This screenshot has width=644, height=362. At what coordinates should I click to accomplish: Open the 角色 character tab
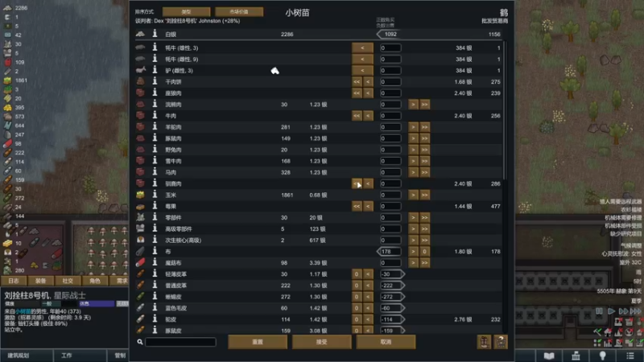pos(94,281)
